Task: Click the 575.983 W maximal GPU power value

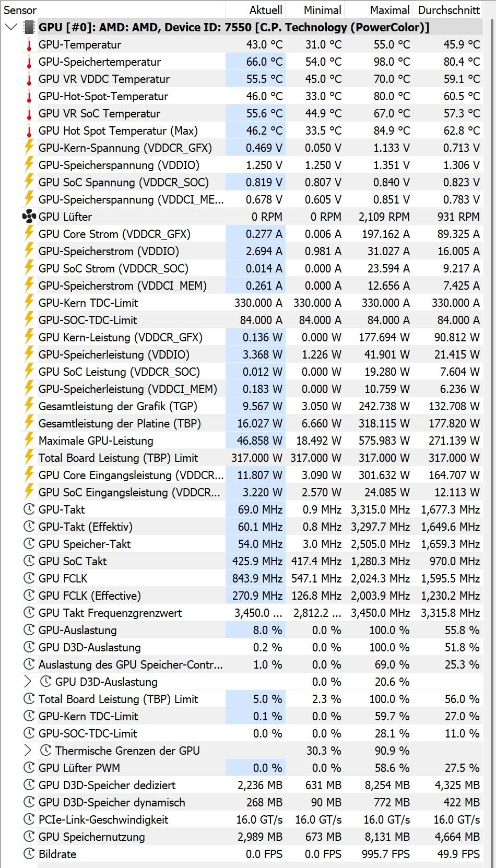Action: [384, 441]
